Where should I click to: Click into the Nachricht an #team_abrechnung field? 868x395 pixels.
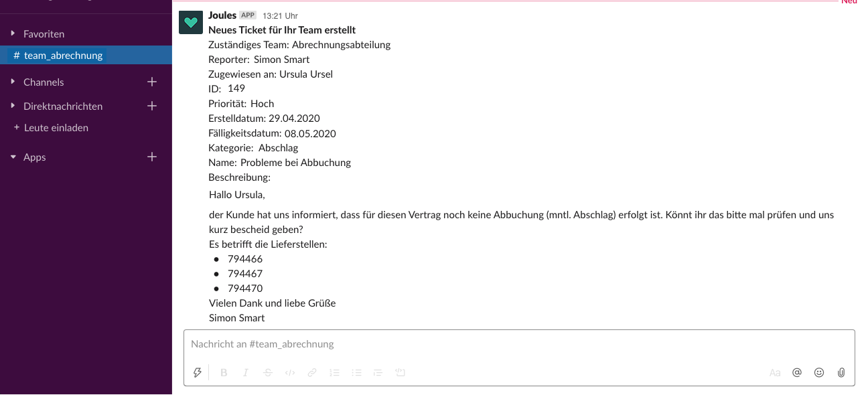[519, 344]
